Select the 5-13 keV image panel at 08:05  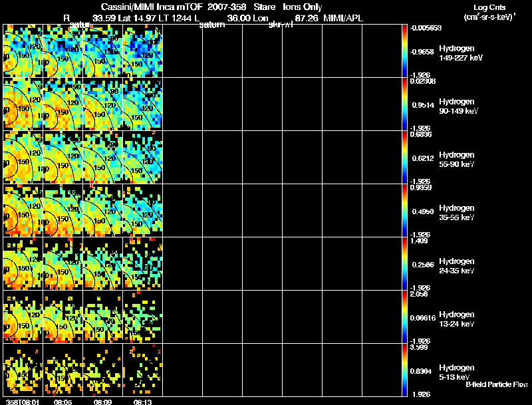(63, 370)
